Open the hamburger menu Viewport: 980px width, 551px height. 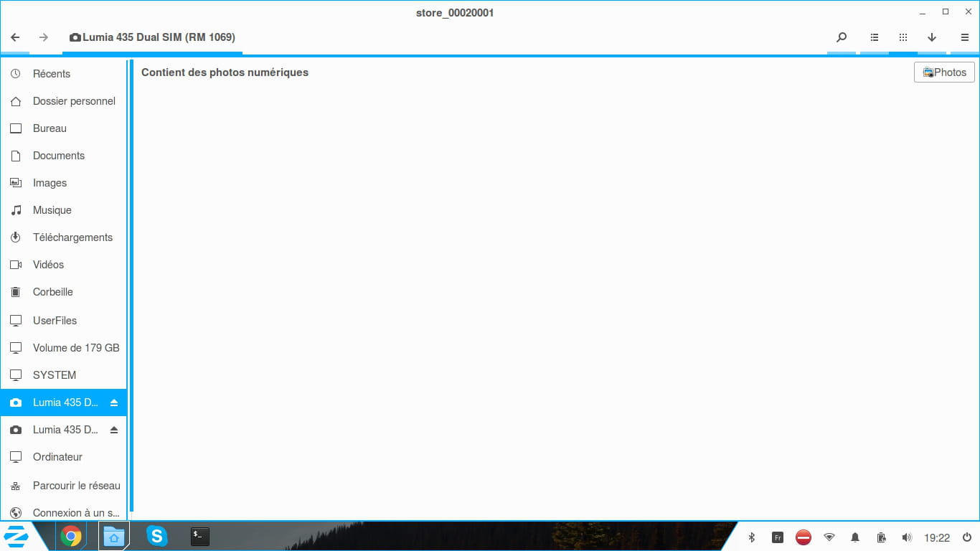click(965, 37)
